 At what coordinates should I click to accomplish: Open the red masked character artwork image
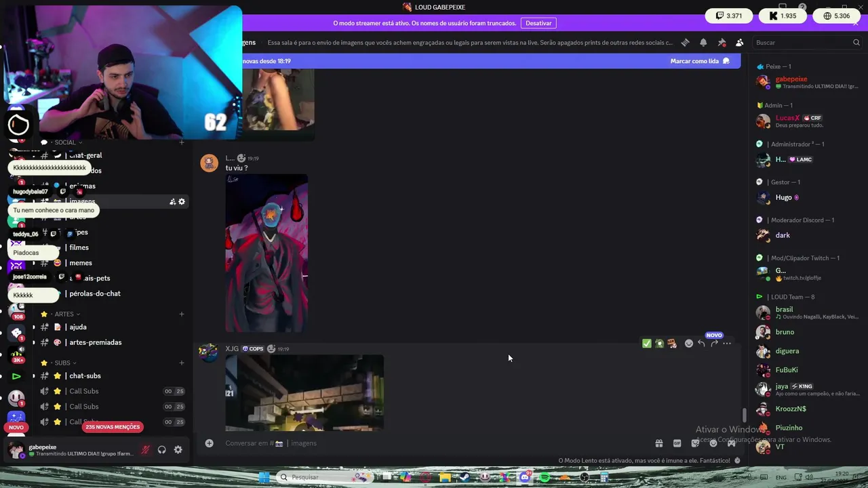tap(267, 253)
